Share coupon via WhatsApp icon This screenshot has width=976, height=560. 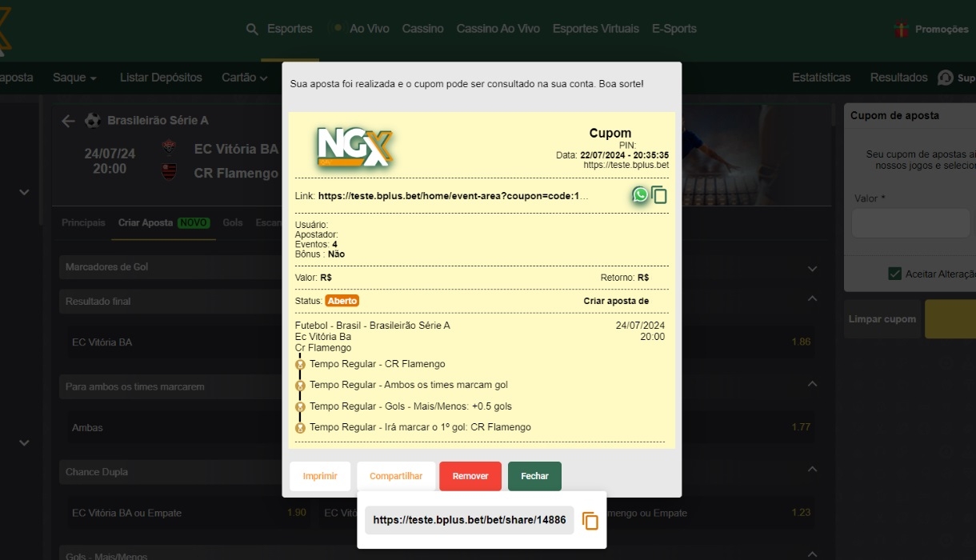(639, 194)
